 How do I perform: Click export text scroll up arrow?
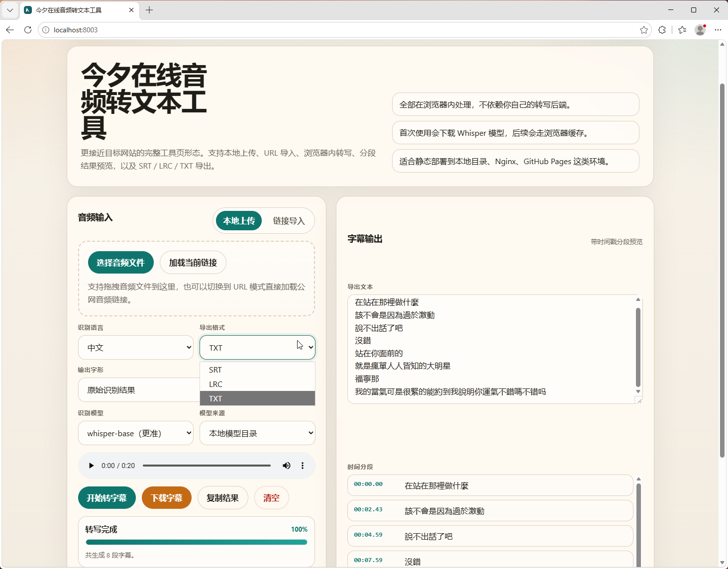638,299
